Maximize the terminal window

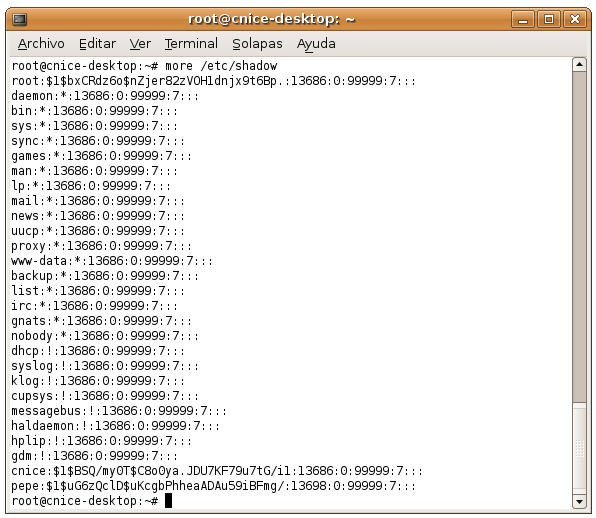point(548,19)
